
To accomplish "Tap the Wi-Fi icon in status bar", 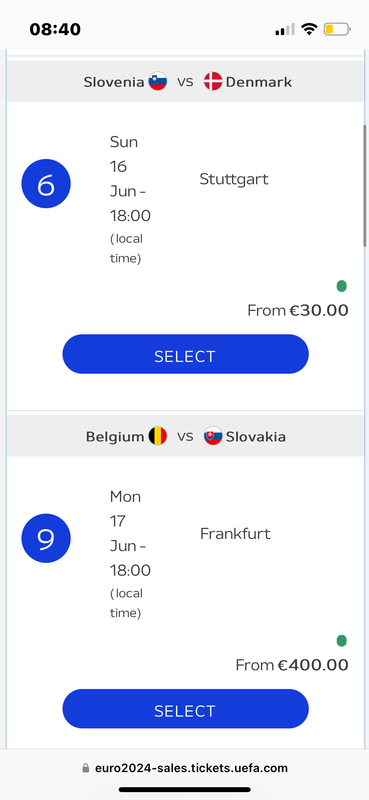I will (x=309, y=29).
